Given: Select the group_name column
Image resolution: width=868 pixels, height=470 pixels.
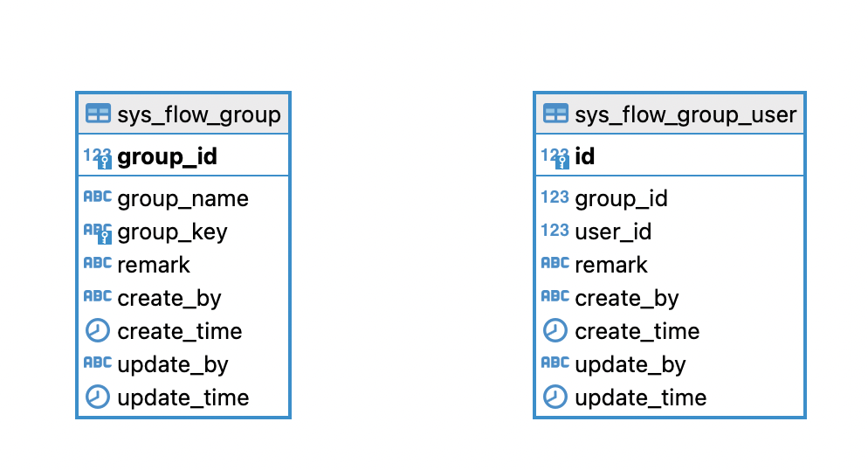Looking at the screenshot, I should (183, 199).
